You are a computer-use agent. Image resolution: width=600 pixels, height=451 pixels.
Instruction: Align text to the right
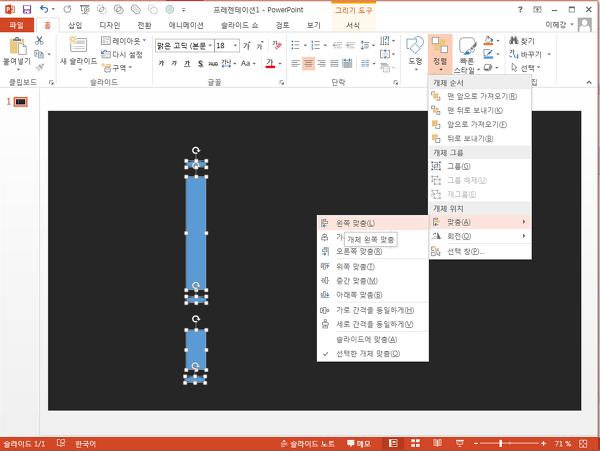click(x=321, y=63)
